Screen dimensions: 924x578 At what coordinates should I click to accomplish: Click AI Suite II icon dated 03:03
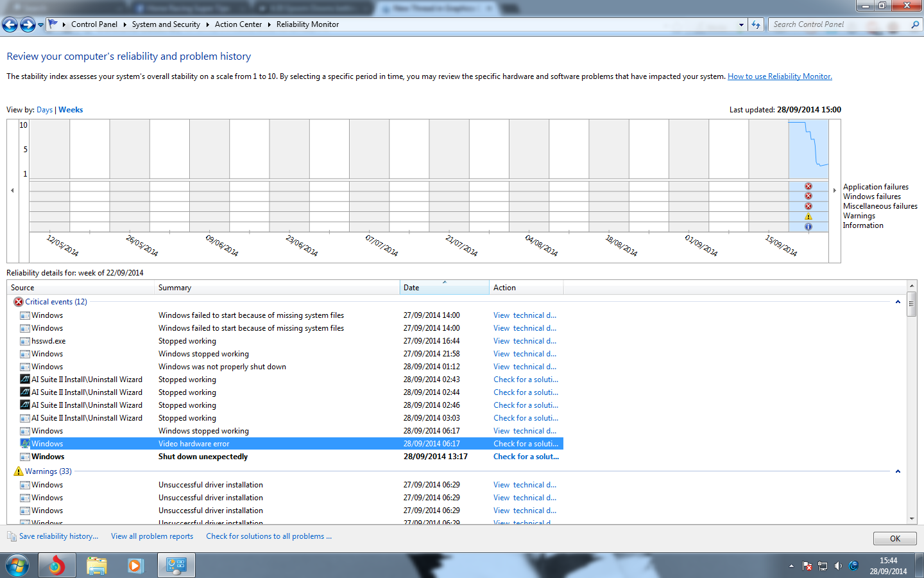(x=25, y=418)
